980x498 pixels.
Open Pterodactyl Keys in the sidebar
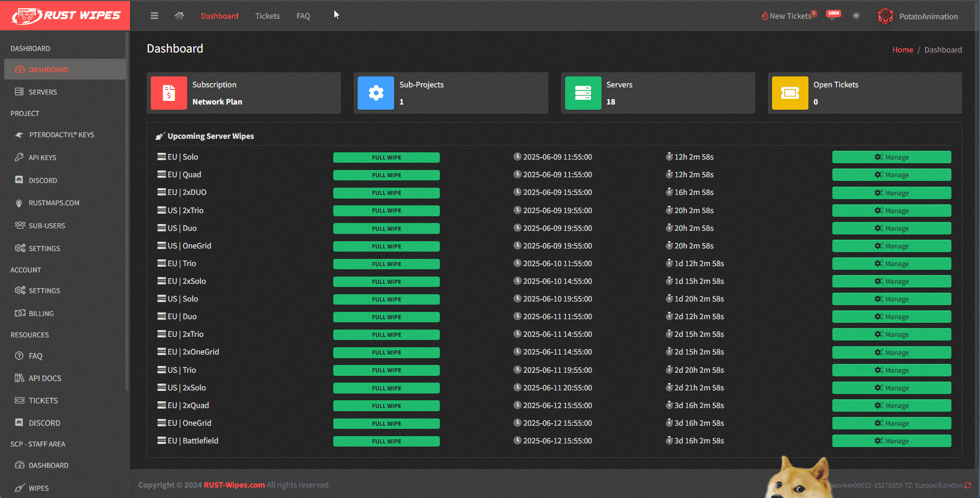tap(61, 135)
